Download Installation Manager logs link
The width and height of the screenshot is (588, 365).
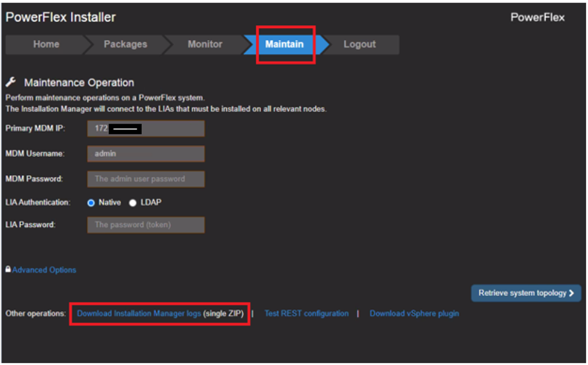139,313
